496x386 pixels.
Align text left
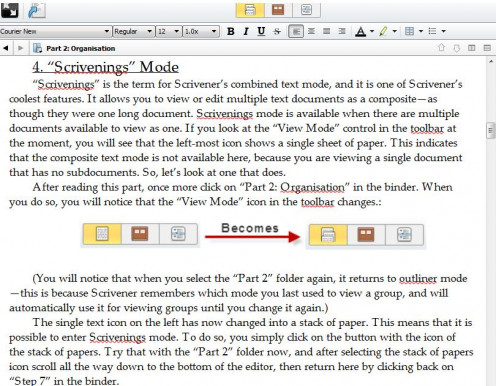pos(296,31)
